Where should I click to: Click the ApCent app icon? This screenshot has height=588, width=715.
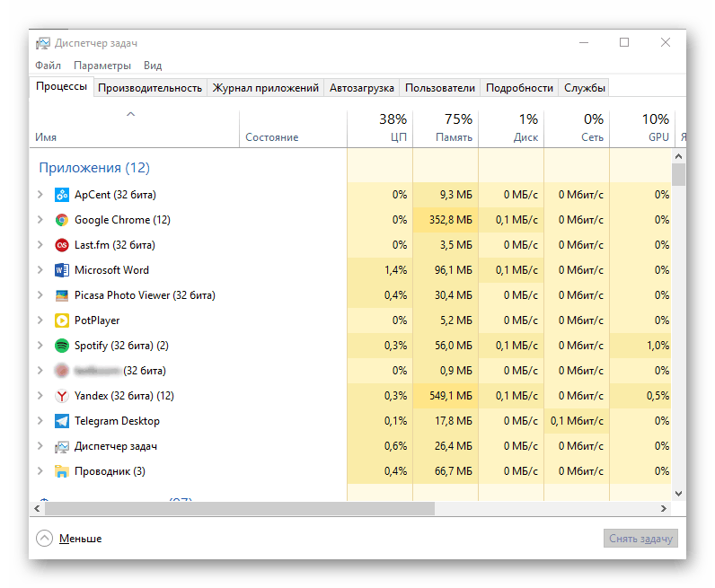pos(62,195)
